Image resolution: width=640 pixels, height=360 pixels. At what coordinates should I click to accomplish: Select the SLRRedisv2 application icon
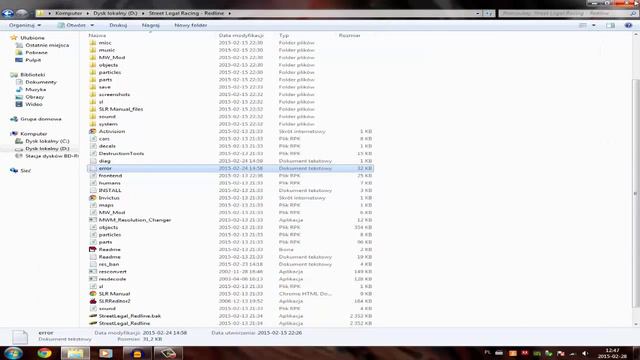(93, 301)
